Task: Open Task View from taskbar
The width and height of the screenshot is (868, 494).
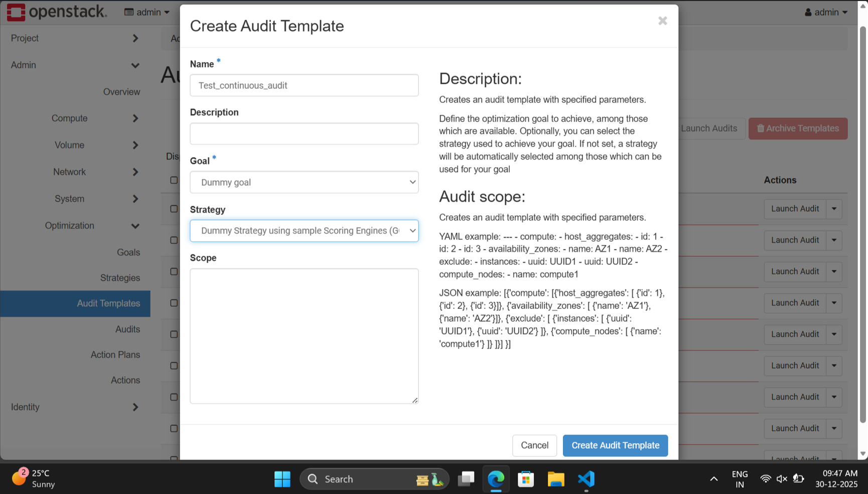Action: [x=466, y=479]
